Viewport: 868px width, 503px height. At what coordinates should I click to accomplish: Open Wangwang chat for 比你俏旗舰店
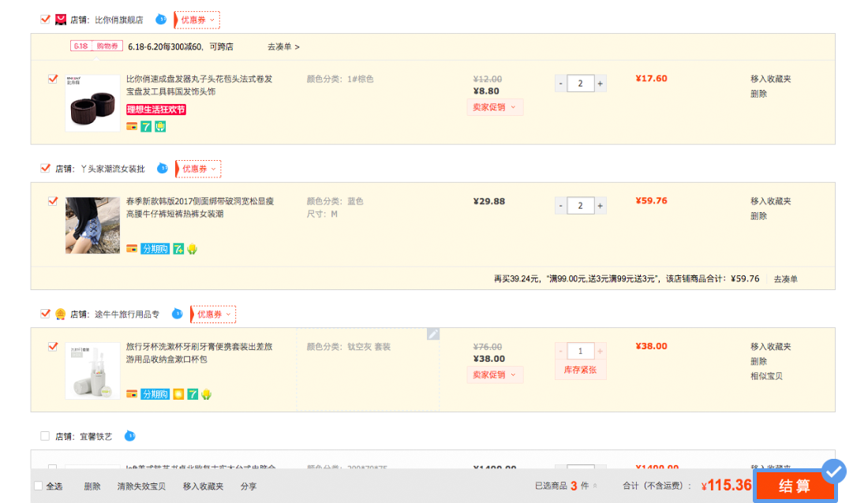coord(162,18)
